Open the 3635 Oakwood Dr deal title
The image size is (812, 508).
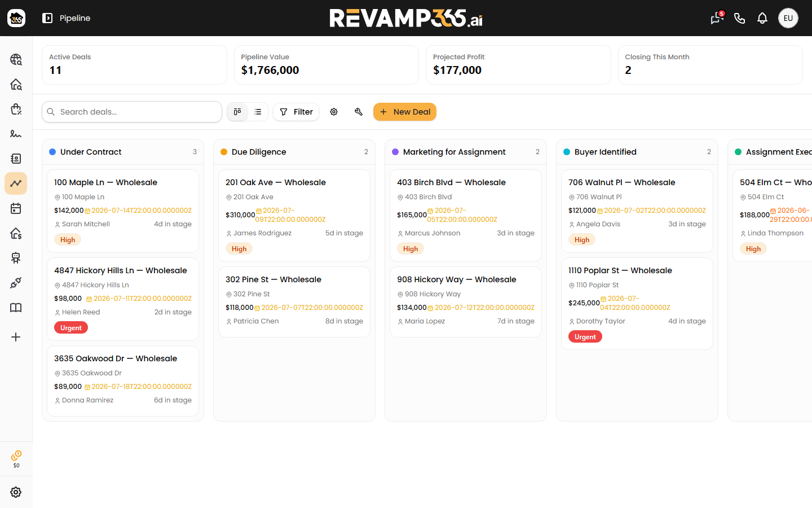(116, 358)
